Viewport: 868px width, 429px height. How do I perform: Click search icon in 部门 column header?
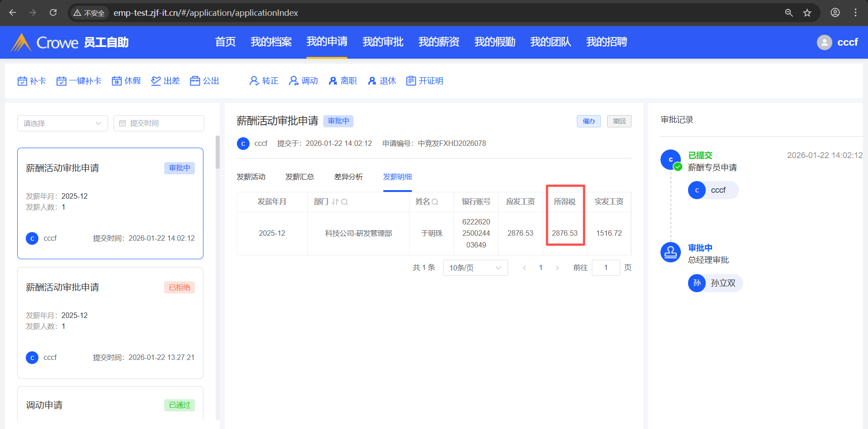344,202
